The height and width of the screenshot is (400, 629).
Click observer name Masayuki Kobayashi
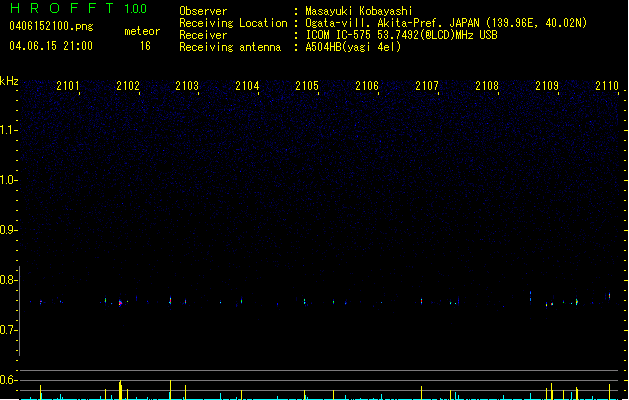click(359, 11)
